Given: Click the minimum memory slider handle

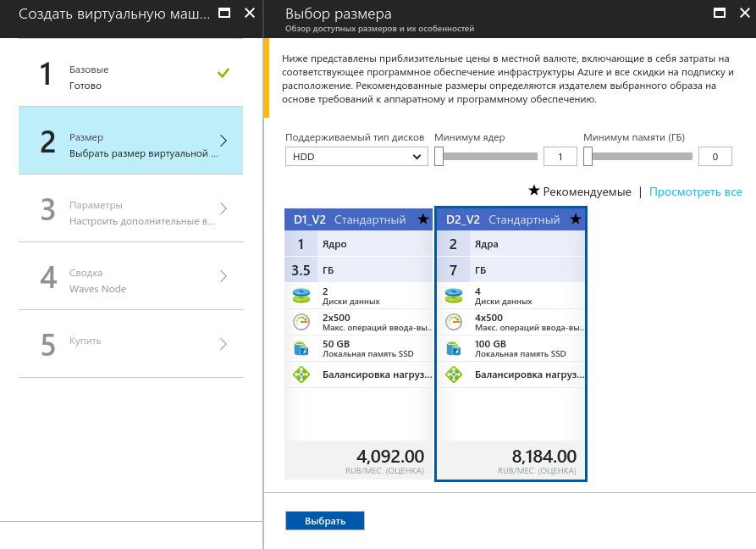Looking at the screenshot, I should click(x=588, y=157).
